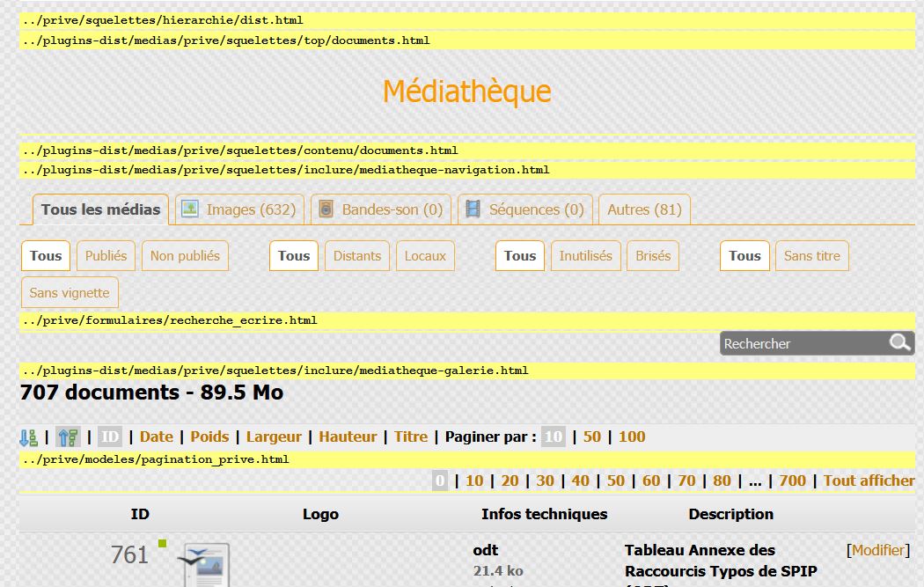Toggle the Distants filter
Viewport: 924px width, 587px height.
(x=357, y=256)
